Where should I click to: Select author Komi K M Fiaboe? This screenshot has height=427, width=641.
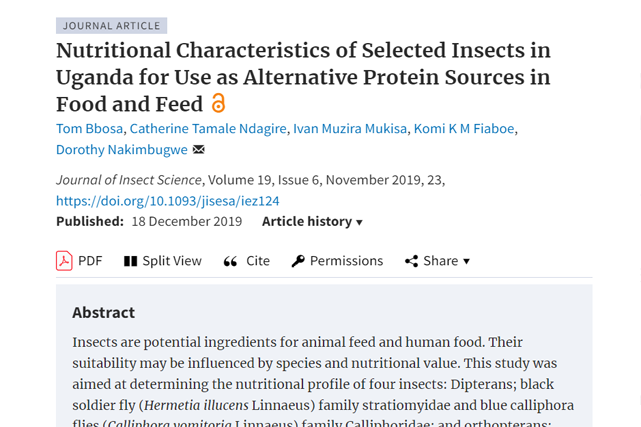tap(464, 129)
